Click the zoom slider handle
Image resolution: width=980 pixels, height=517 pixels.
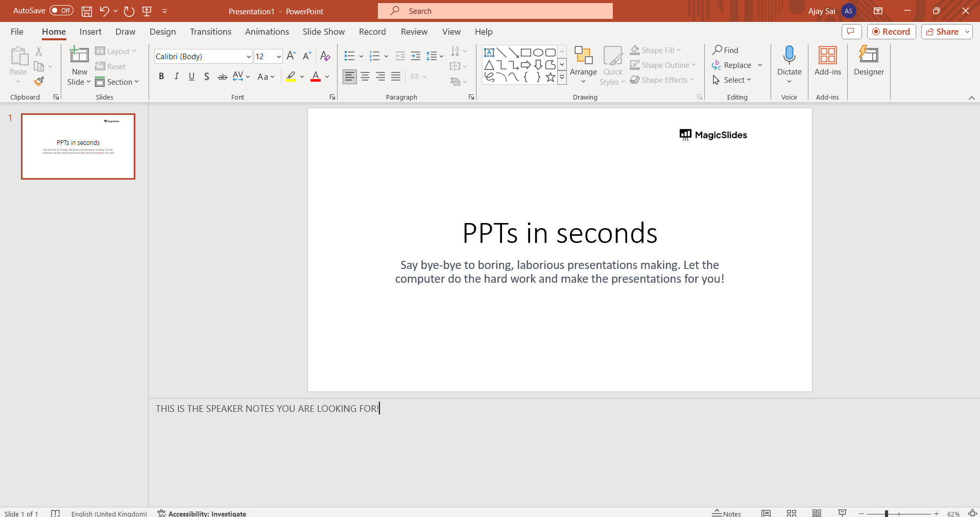pyautogui.click(x=887, y=513)
